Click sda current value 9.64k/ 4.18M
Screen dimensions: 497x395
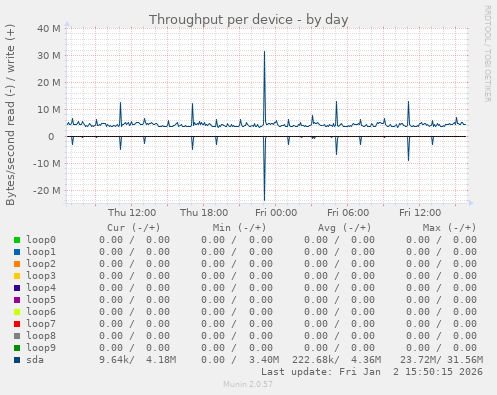(138, 360)
